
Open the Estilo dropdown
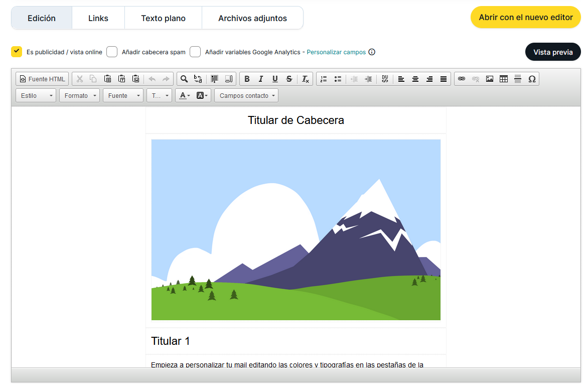[x=36, y=95]
